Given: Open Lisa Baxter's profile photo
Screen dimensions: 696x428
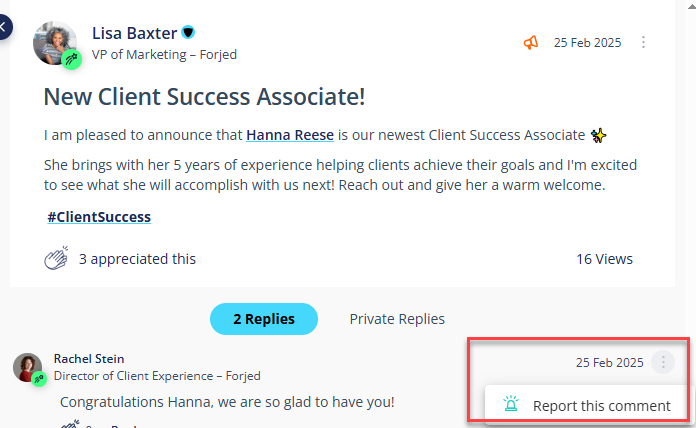Looking at the screenshot, I should 55,43.
